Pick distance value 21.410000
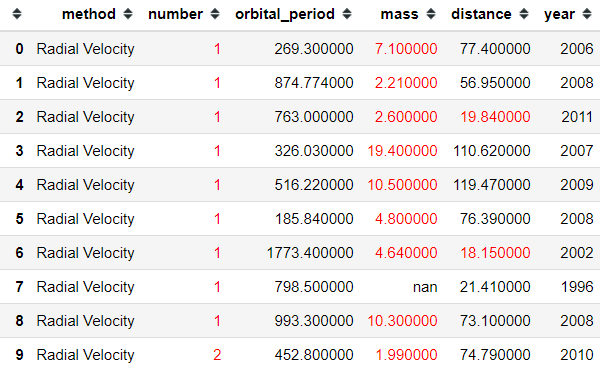Image resolution: width=611 pixels, height=369 pixels. click(x=495, y=286)
